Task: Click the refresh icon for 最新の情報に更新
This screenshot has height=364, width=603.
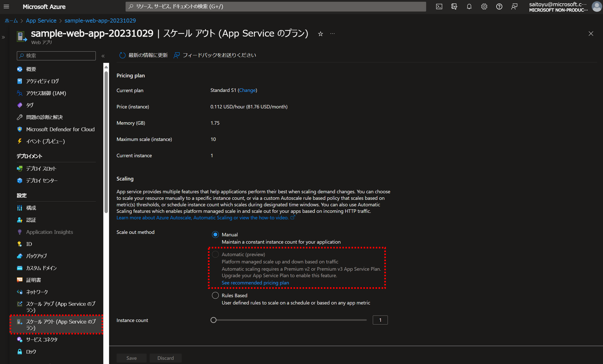Action: point(123,55)
